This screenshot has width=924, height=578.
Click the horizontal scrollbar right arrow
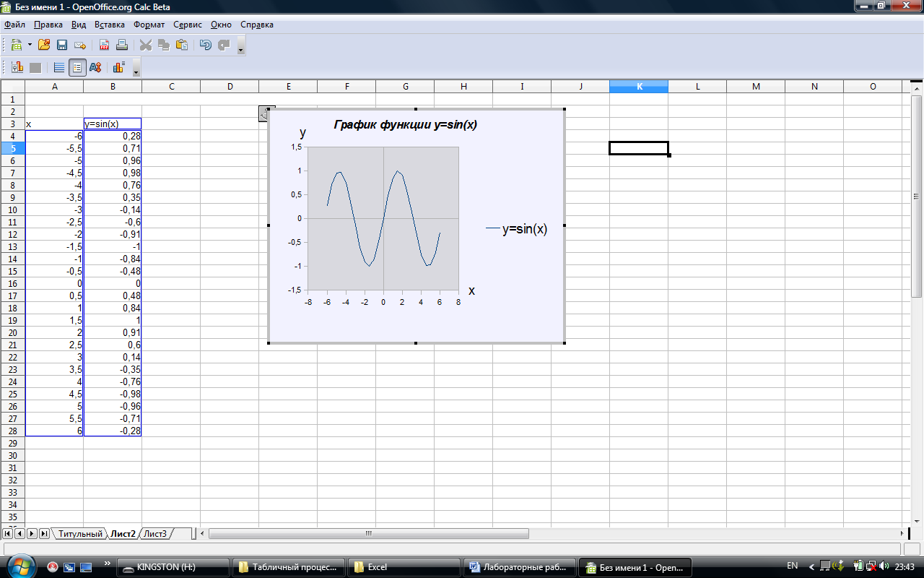pos(903,534)
